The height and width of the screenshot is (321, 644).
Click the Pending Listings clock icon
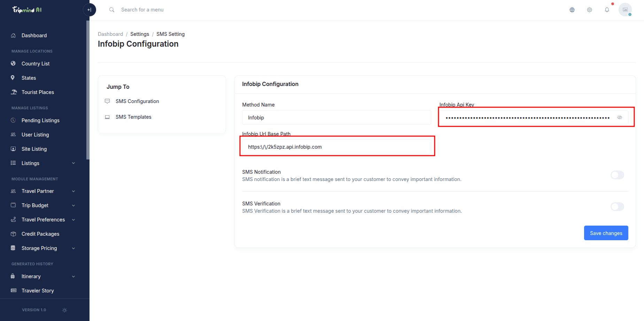pyautogui.click(x=13, y=120)
